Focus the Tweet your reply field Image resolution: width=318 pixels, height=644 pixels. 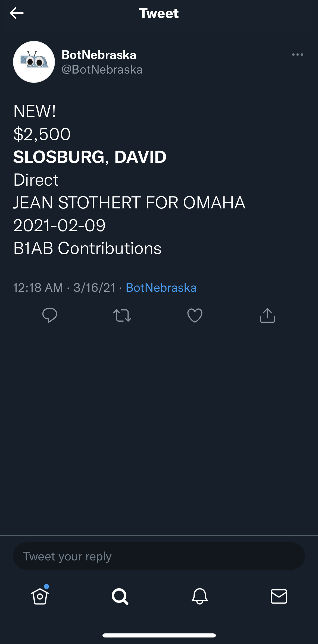coord(159,556)
